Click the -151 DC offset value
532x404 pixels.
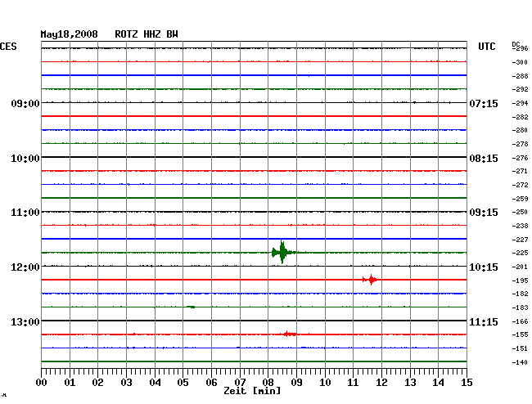520,348
